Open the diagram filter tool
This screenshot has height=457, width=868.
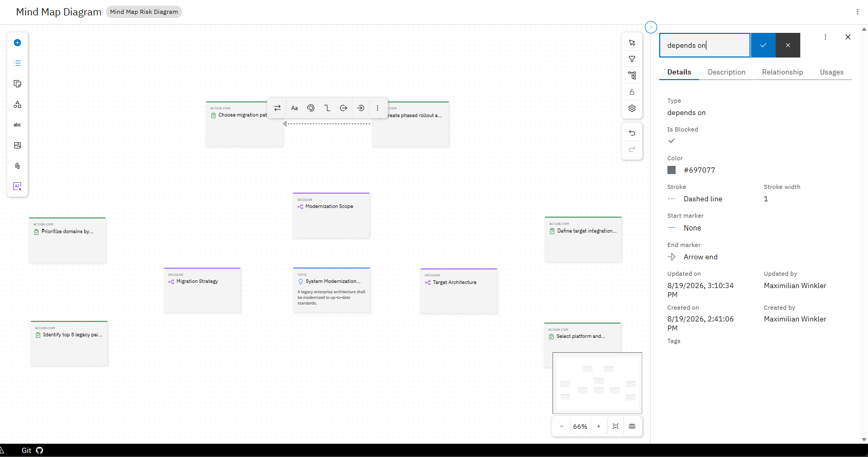click(632, 59)
